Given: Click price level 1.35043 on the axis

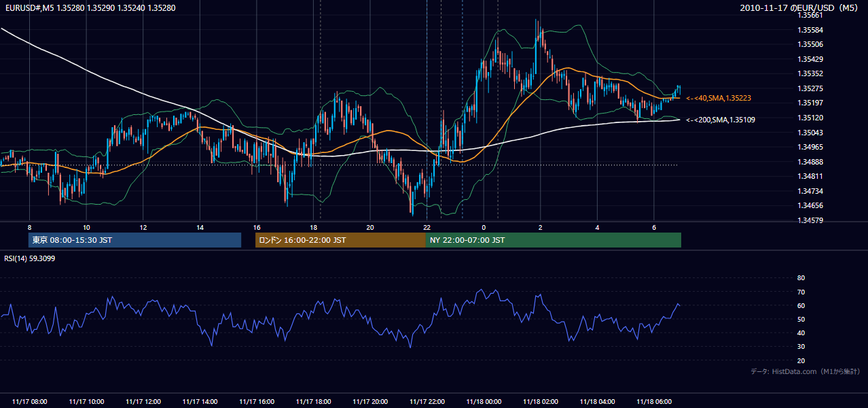Looking at the screenshot, I should 812,133.
